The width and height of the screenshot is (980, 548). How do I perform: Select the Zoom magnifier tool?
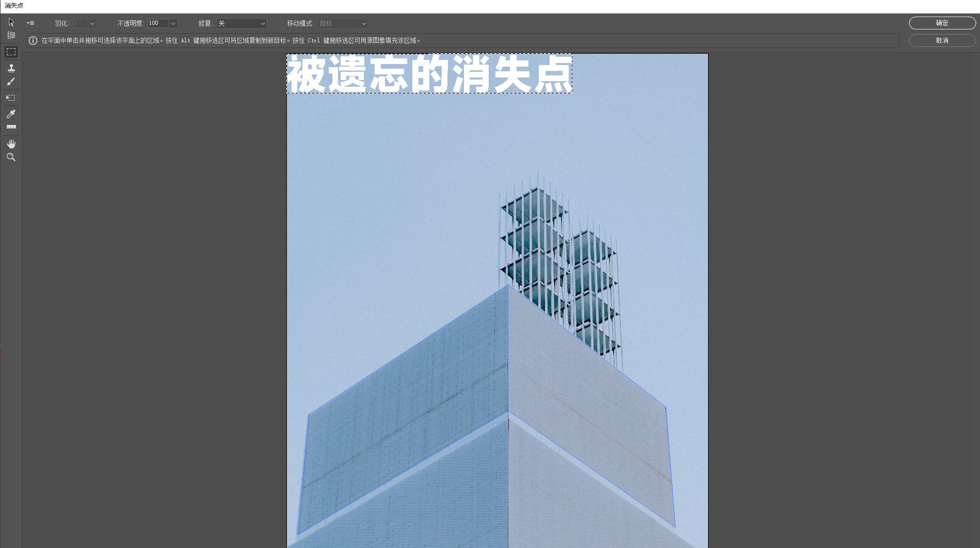(11, 158)
